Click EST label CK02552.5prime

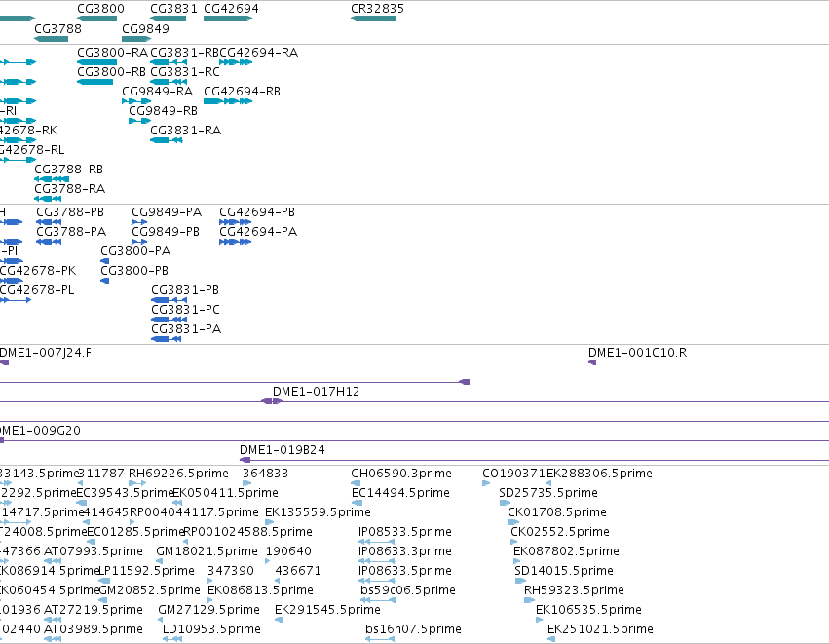[x=560, y=532]
